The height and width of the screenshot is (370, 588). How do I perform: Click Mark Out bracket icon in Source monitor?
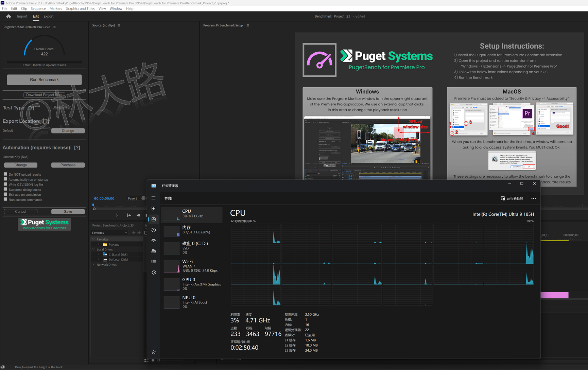pos(117,215)
